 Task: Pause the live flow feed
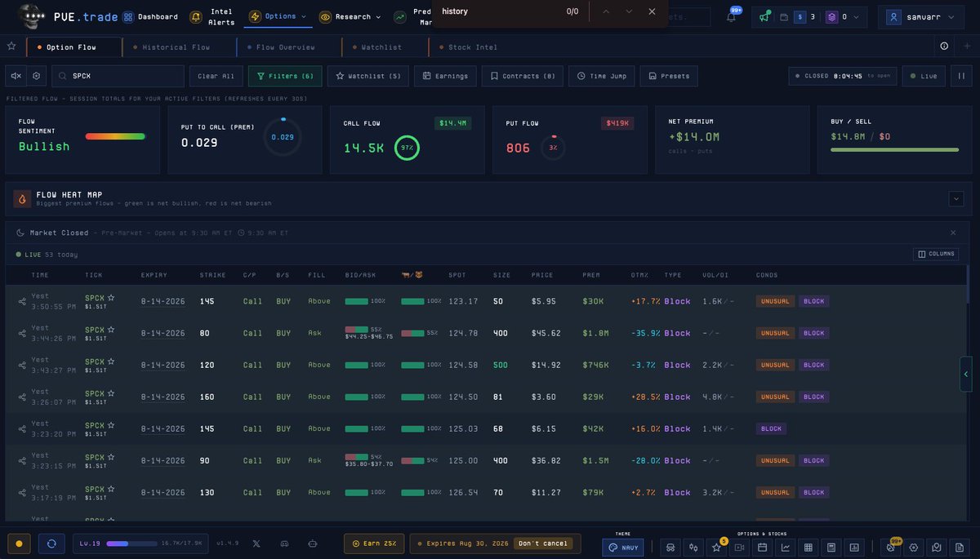tap(961, 76)
